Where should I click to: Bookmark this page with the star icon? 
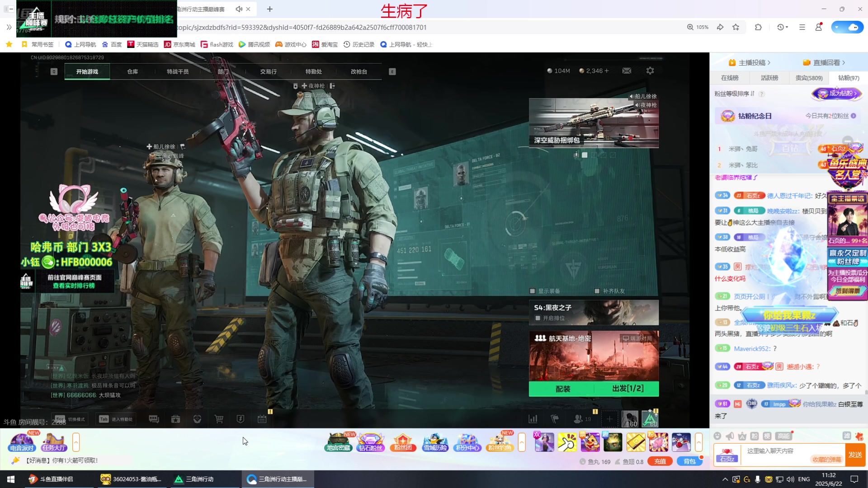(x=736, y=27)
